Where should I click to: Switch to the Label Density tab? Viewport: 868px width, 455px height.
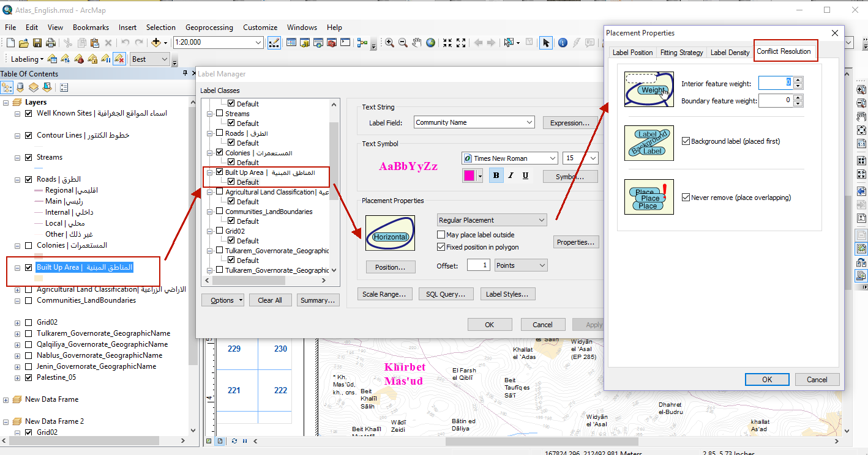point(730,53)
